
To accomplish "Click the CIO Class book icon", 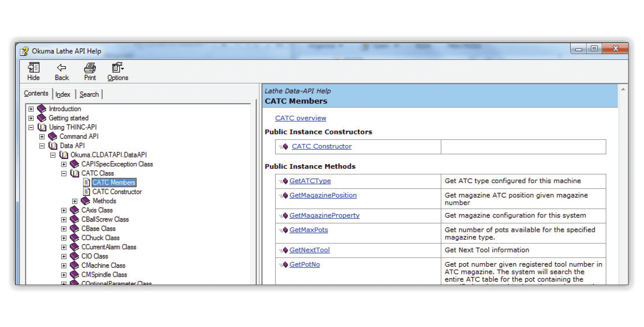I will click(x=74, y=256).
